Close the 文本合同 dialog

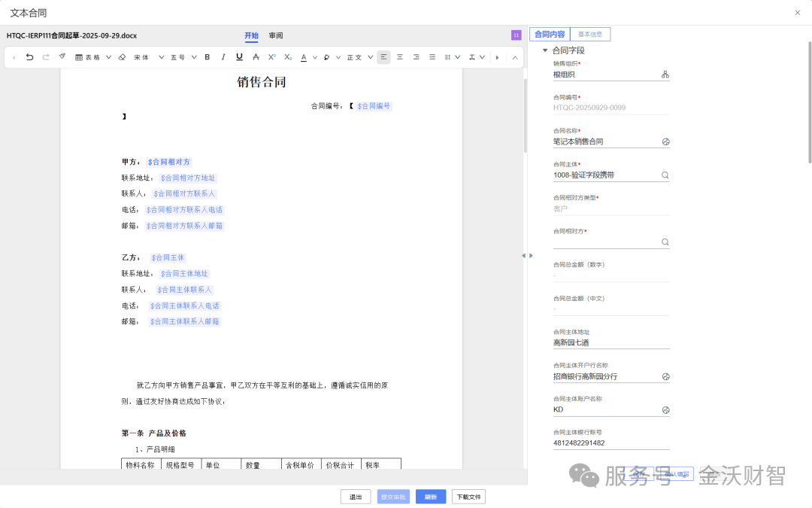(x=798, y=13)
